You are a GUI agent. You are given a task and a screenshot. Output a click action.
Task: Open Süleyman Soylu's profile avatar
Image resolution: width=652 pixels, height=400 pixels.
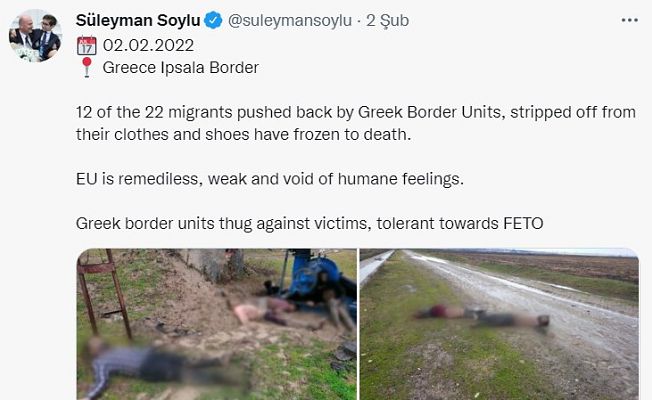(35, 36)
